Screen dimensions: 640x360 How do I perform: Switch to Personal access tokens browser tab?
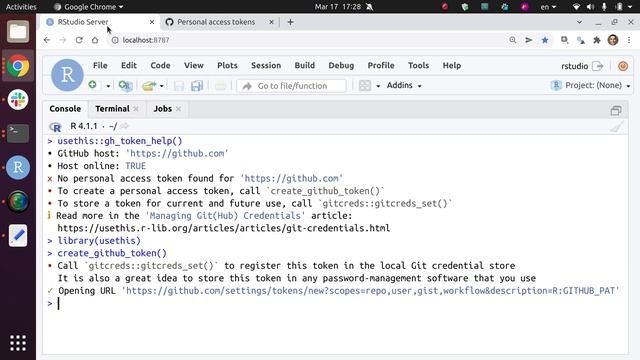pyautogui.click(x=216, y=22)
